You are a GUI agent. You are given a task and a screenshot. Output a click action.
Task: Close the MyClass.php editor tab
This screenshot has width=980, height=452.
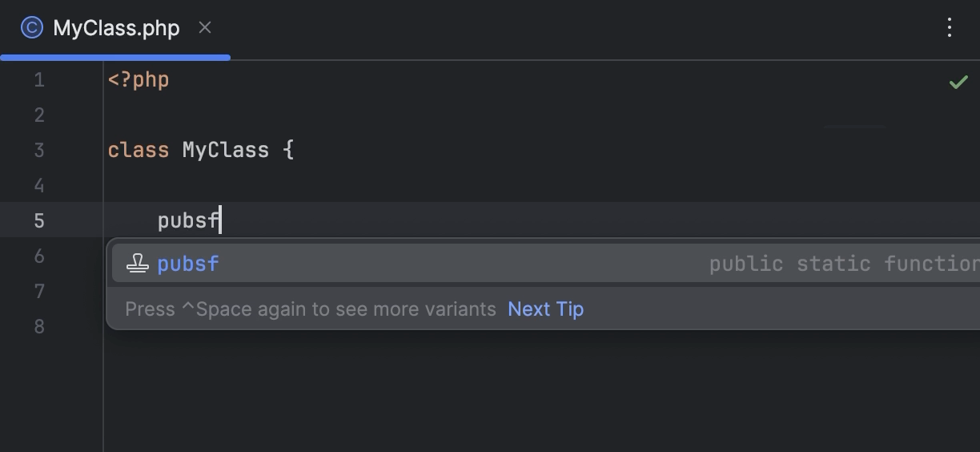pos(205,28)
